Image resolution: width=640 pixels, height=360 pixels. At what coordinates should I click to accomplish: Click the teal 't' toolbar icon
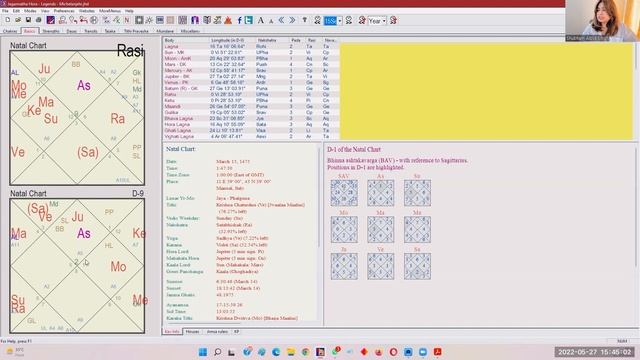point(249,20)
